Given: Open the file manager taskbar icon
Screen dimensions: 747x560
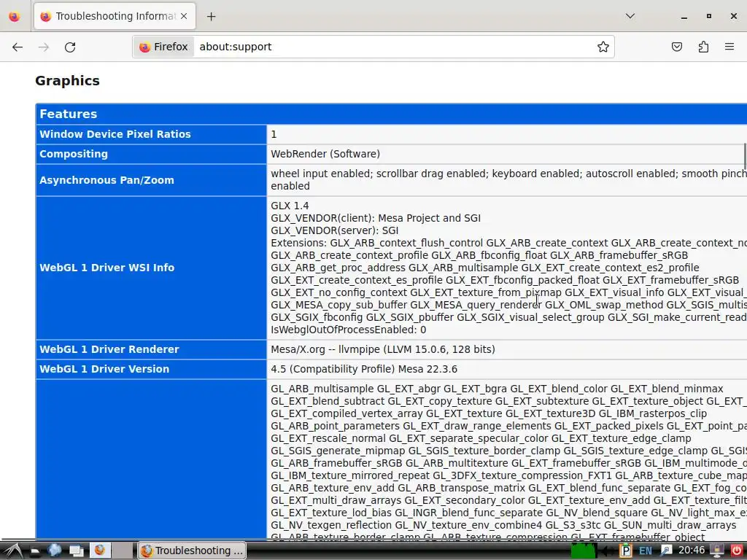Looking at the screenshot, I should pyautogui.click(x=35, y=551).
